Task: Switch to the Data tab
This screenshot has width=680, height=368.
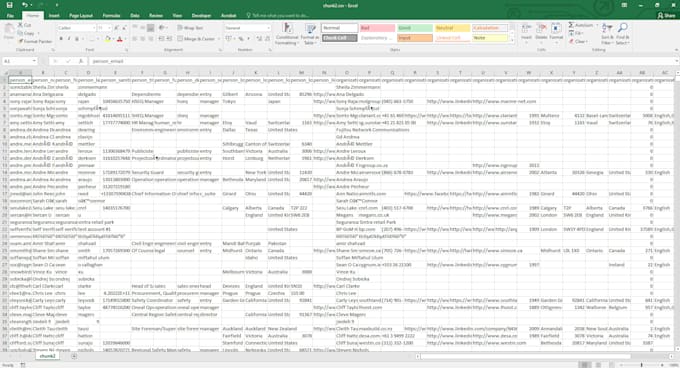Action: coord(135,16)
